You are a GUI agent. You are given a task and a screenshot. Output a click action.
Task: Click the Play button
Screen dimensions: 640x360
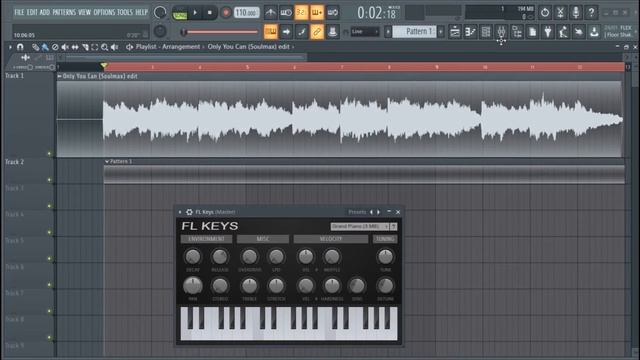point(195,13)
